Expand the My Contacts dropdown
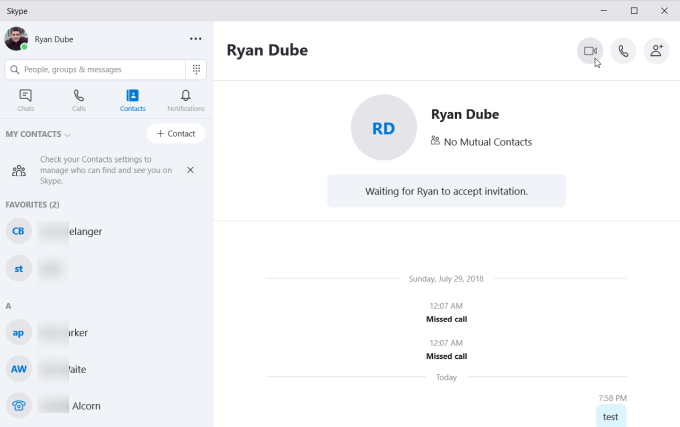Image resolution: width=680 pixels, height=427 pixels. click(38, 134)
